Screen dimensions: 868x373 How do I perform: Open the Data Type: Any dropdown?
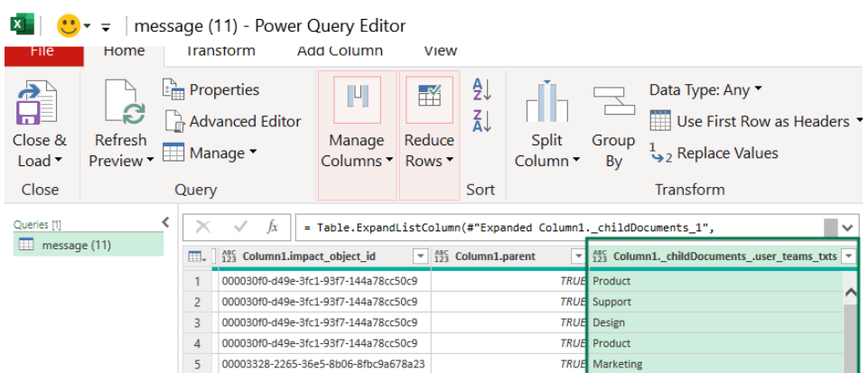pyautogui.click(x=705, y=89)
